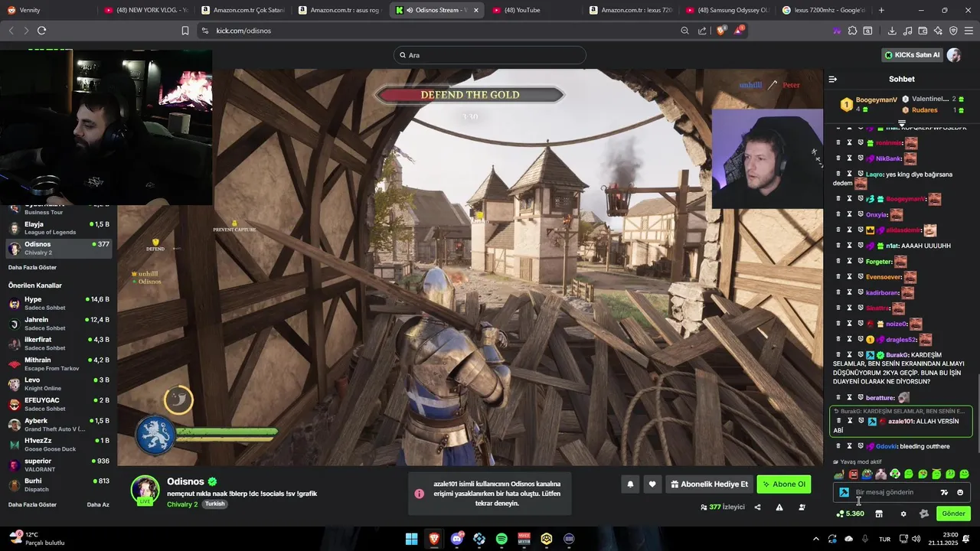Open the Chivalry 2 category link
Viewport: 980px width, 551px height.
coord(182,504)
